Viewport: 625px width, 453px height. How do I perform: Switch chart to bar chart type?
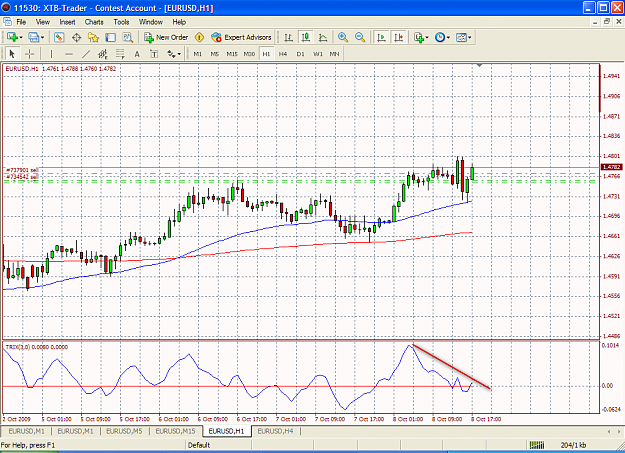pos(289,37)
